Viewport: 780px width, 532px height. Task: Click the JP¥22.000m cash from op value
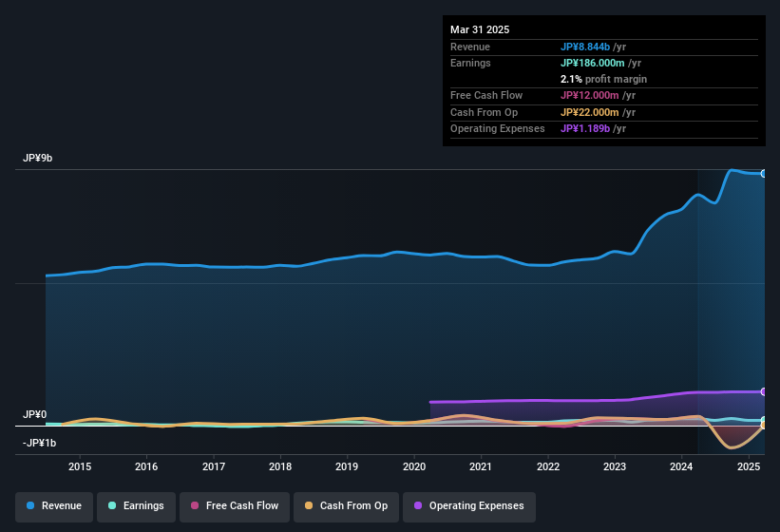point(589,112)
